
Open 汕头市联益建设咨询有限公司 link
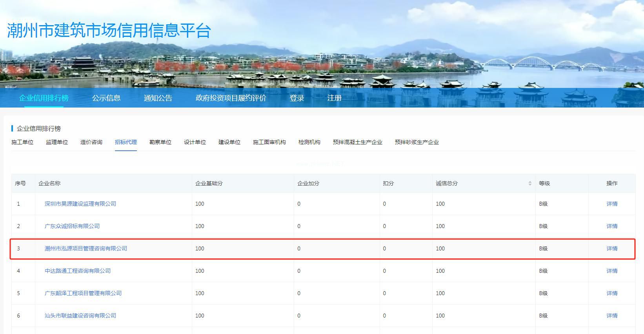pos(80,316)
